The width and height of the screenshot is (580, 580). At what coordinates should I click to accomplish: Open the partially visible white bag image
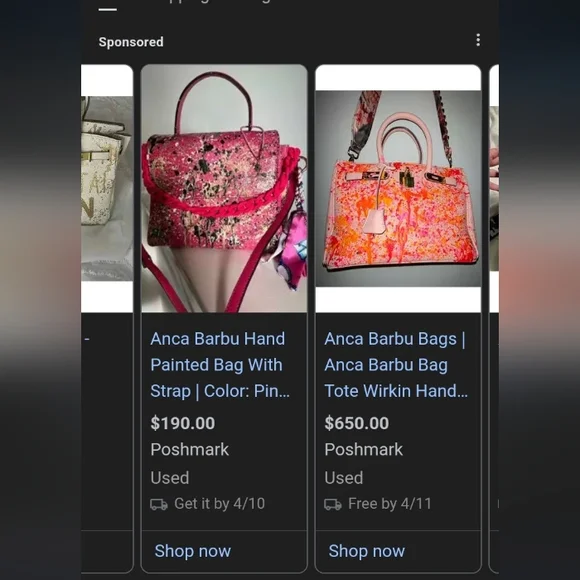107,189
